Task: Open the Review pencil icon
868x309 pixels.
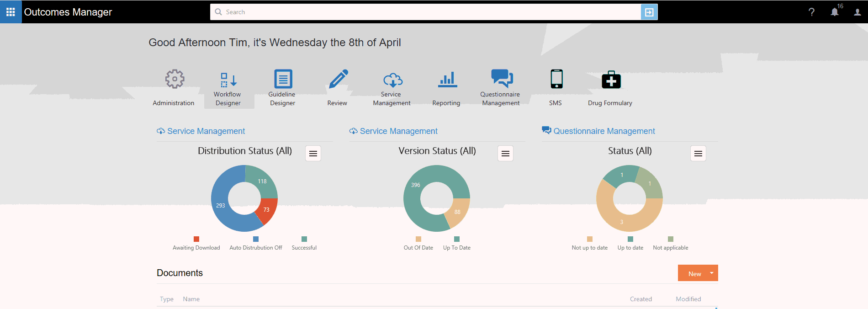Action: tap(338, 80)
